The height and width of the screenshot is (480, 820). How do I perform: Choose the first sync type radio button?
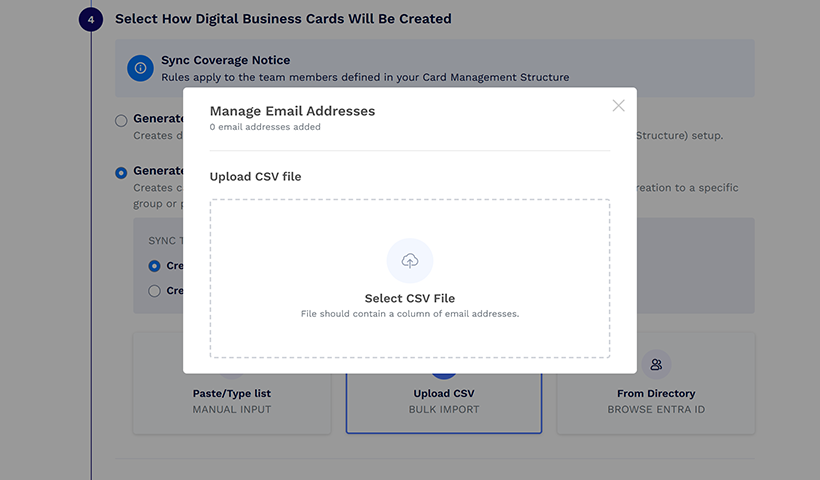154,266
